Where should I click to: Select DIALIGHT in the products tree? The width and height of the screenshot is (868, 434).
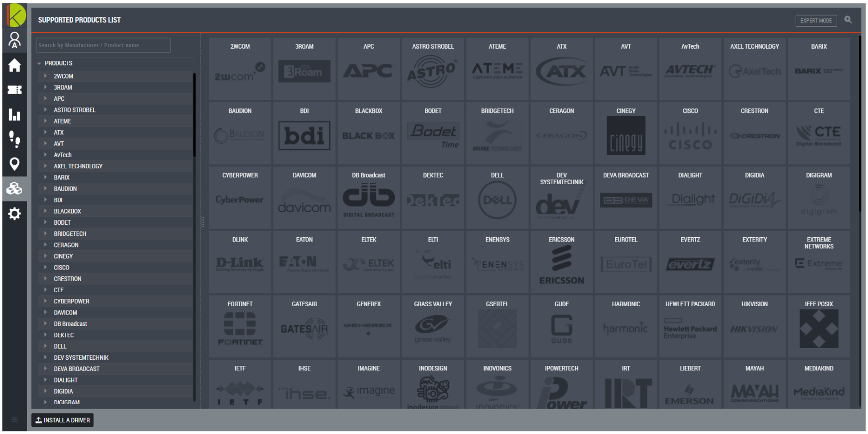[x=66, y=380]
